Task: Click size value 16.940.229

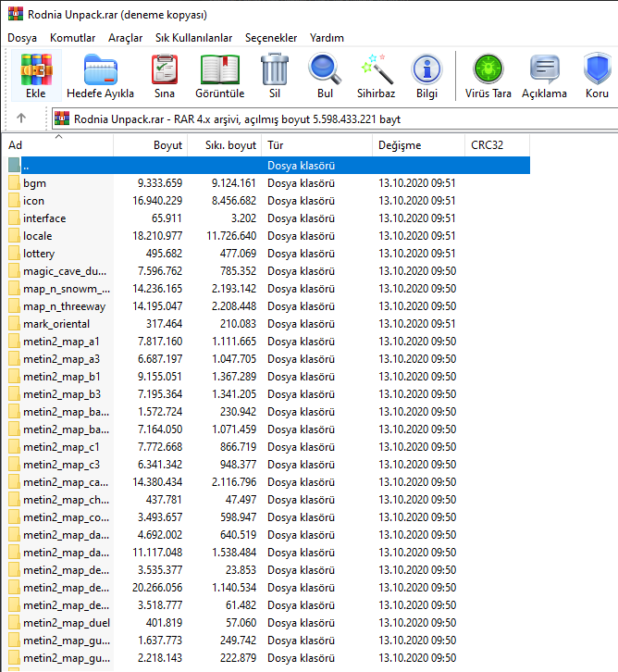Action: [157, 201]
